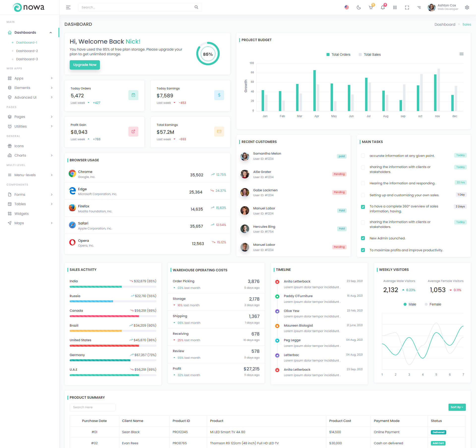
Task: Toggle Total Sales legend swatch
Action: point(360,55)
